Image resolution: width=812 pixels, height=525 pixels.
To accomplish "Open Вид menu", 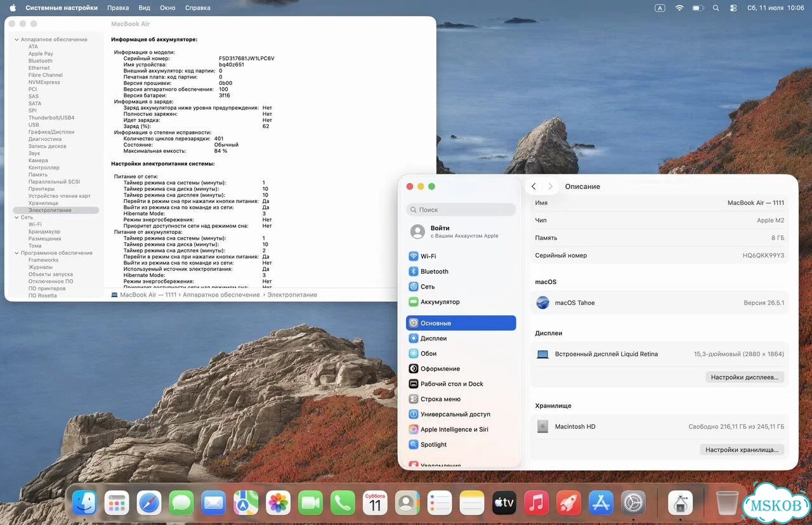I will coord(144,8).
